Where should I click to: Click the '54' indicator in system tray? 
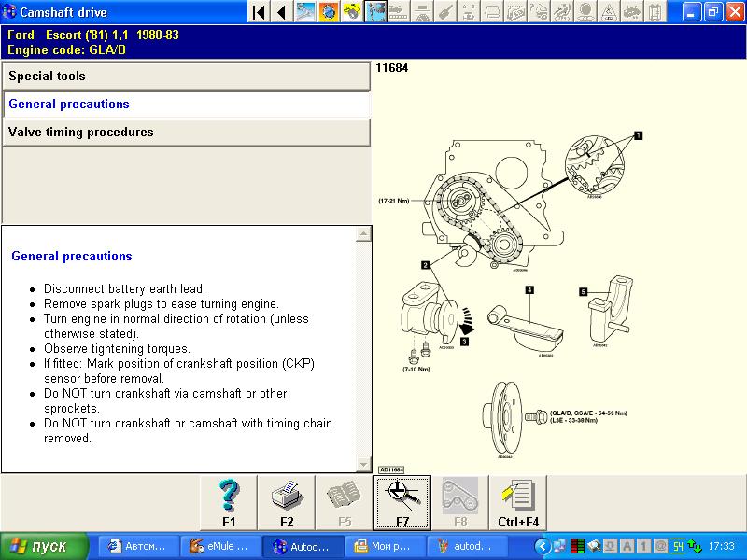tap(678, 546)
